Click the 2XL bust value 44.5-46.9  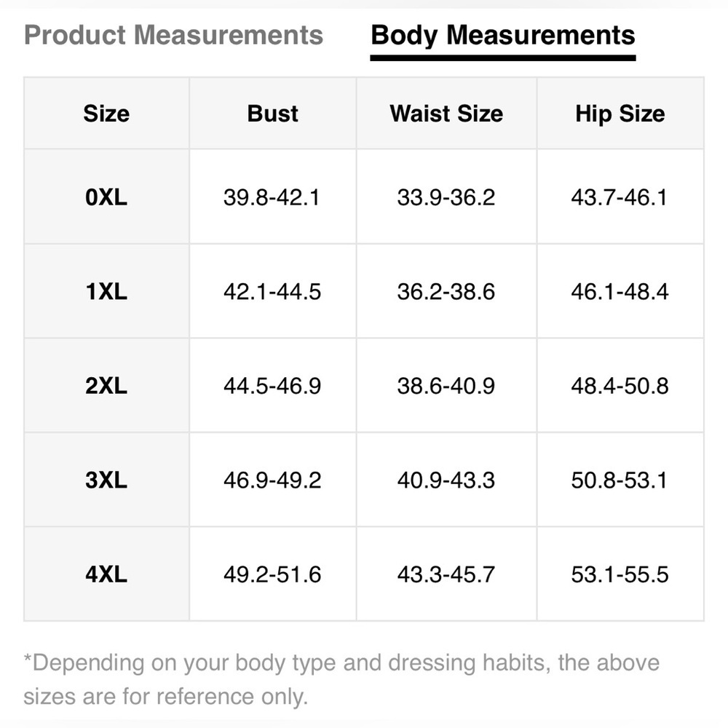coord(272,386)
